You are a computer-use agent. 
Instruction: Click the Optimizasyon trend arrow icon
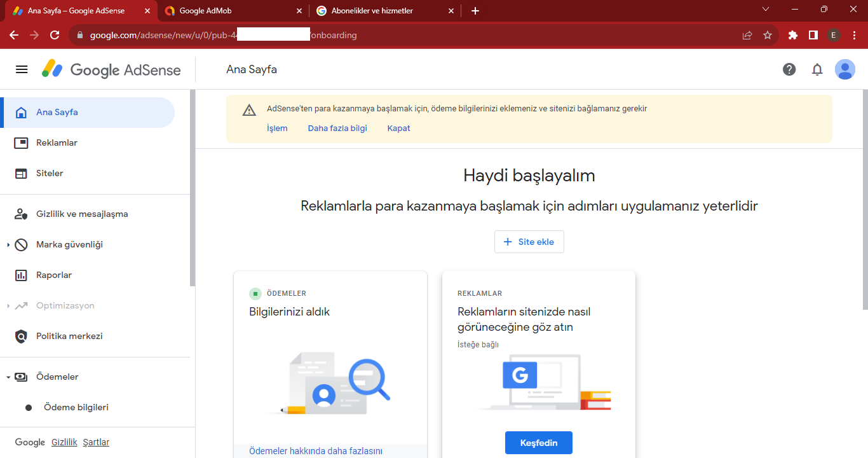pyautogui.click(x=21, y=306)
